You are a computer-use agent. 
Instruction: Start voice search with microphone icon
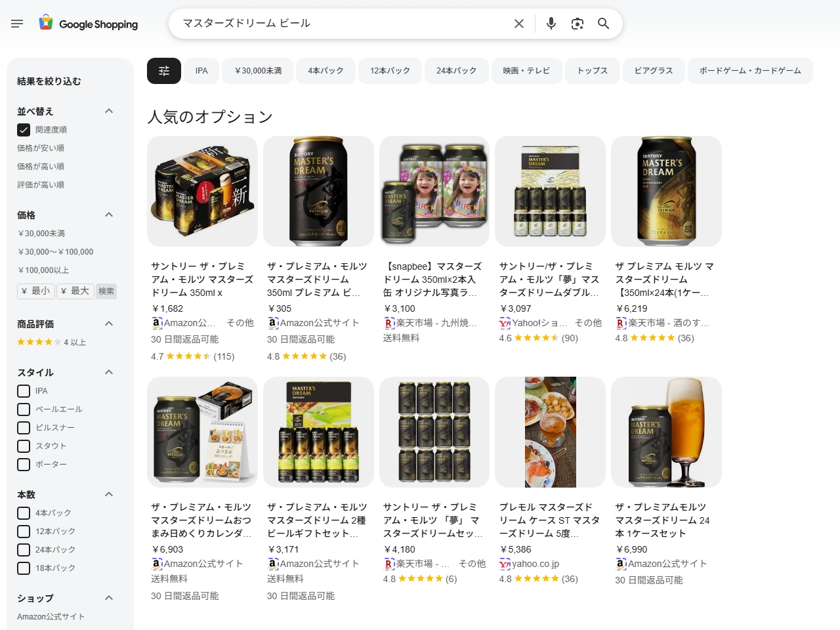[x=551, y=24]
